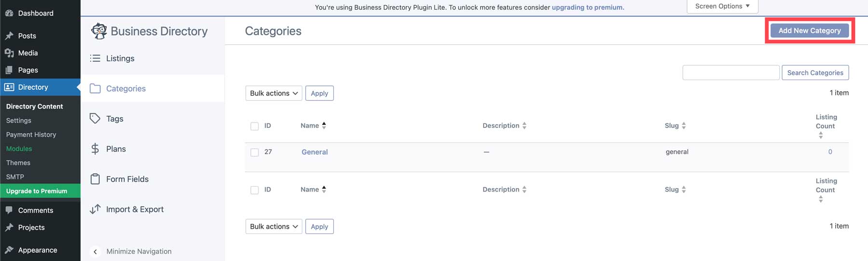Check the select-all box in top header

point(255,126)
